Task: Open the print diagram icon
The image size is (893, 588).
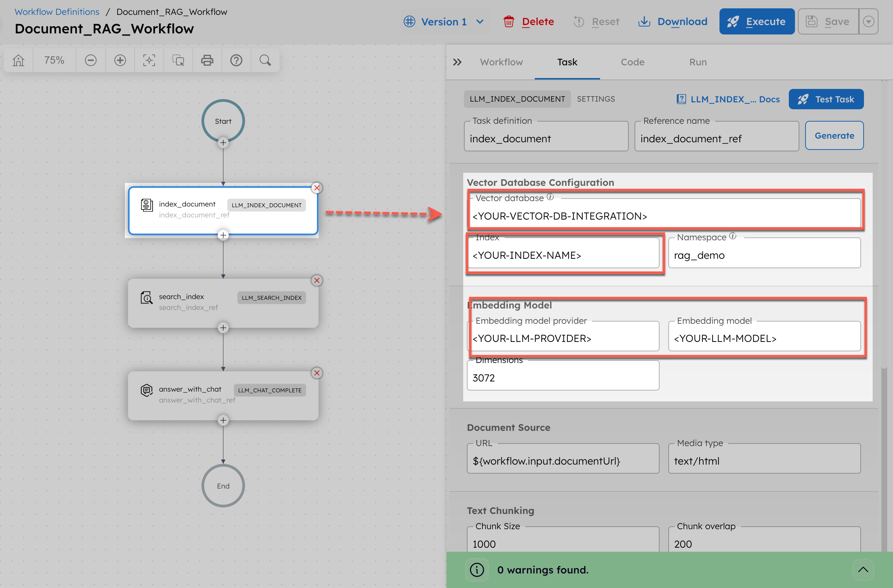Action: (x=207, y=60)
